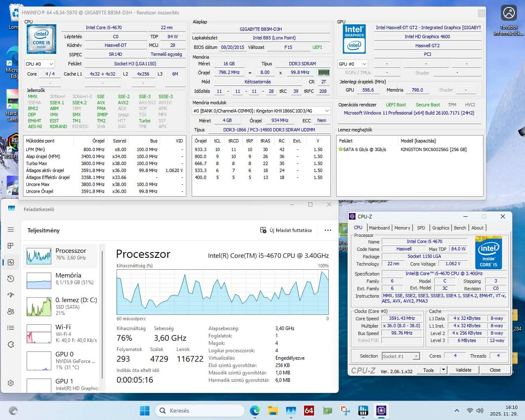Image resolution: width=525 pixels, height=420 pixels.
Task: Open CPU #0 selector dropdown in HWiNFO
Action: tap(39, 64)
